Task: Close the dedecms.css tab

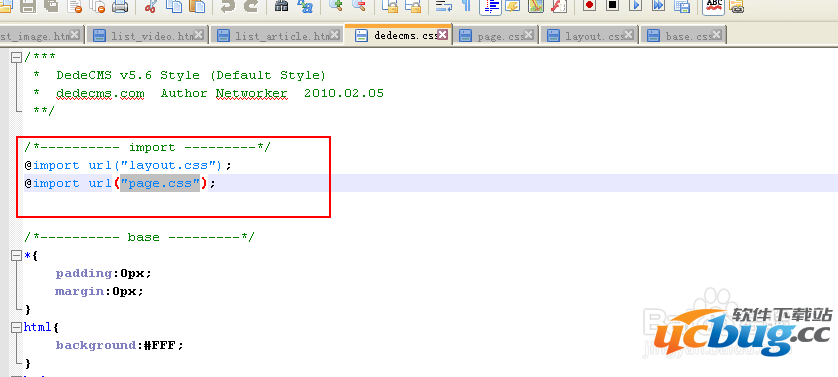Action: coord(444,35)
